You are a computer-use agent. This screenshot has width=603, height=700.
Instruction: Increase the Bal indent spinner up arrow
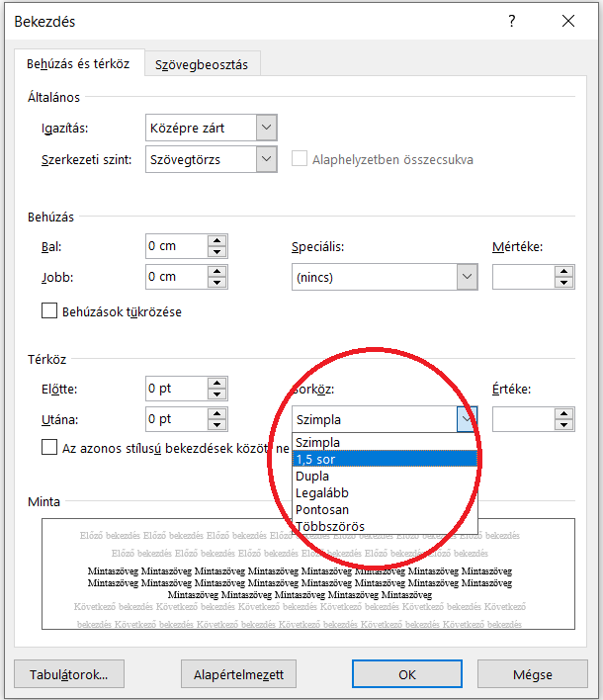point(216,240)
